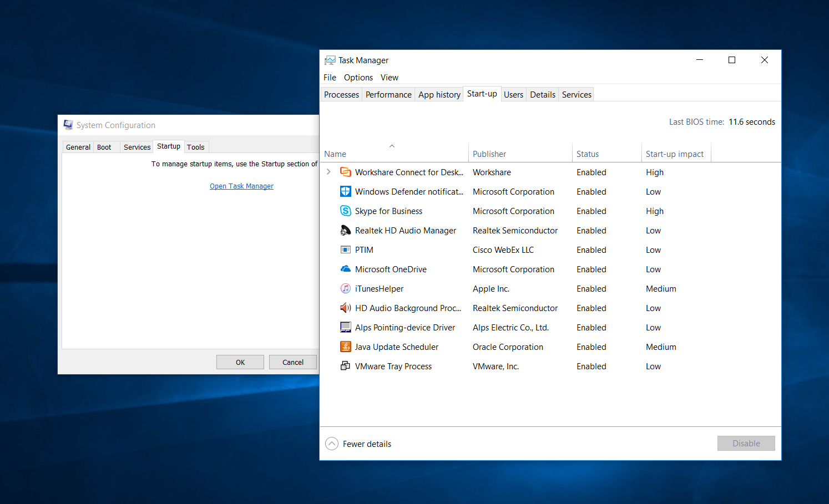Click the Fewer details label
Viewport: 829px width, 504px height.
point(367,444)
